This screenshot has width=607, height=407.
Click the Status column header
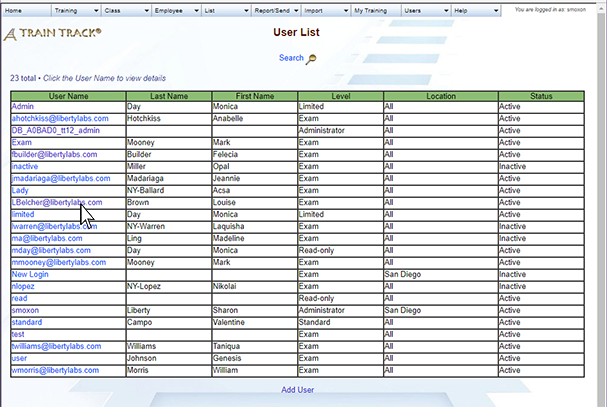pos(541,96)
